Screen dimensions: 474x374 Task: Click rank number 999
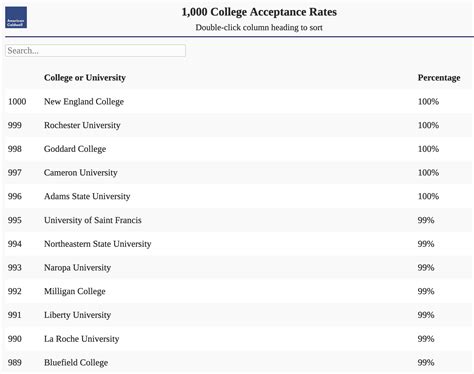coord(15,125)
